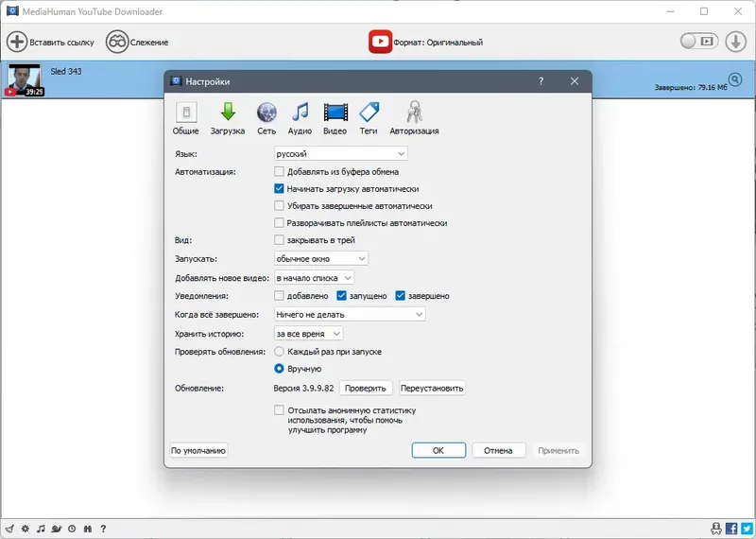Click the red YouTube format icon
The height and width of the screenshot is (539, 756).
click(381, 42)
